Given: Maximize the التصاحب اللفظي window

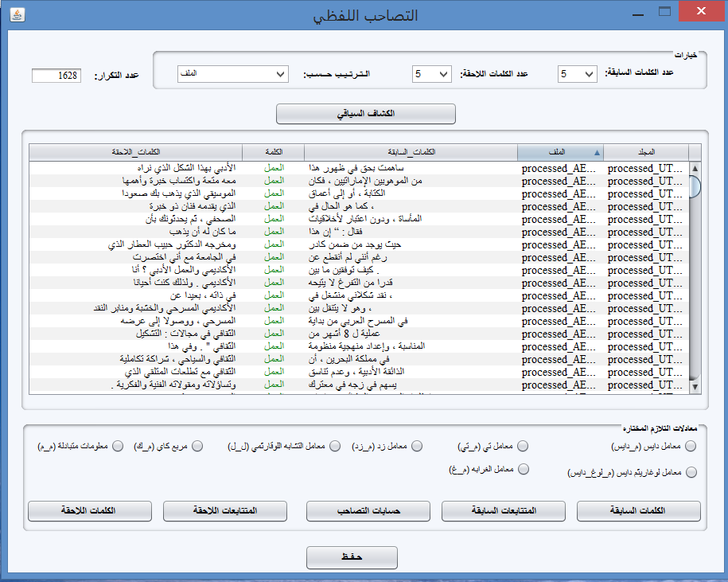Looking at the screenshot, I should pos(665,12).
